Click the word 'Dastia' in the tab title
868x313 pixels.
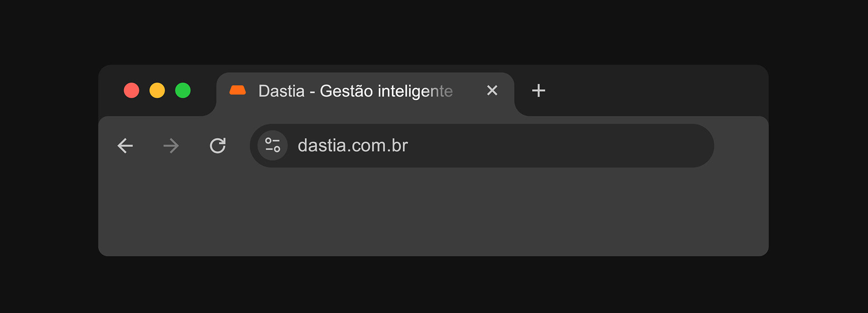(281, 91)
